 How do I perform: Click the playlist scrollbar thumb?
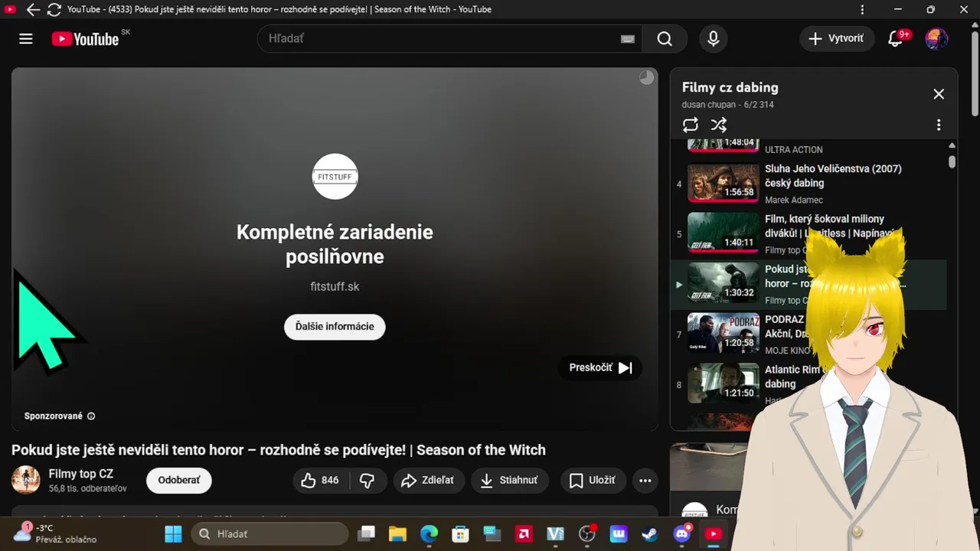(x=952, y=161)
